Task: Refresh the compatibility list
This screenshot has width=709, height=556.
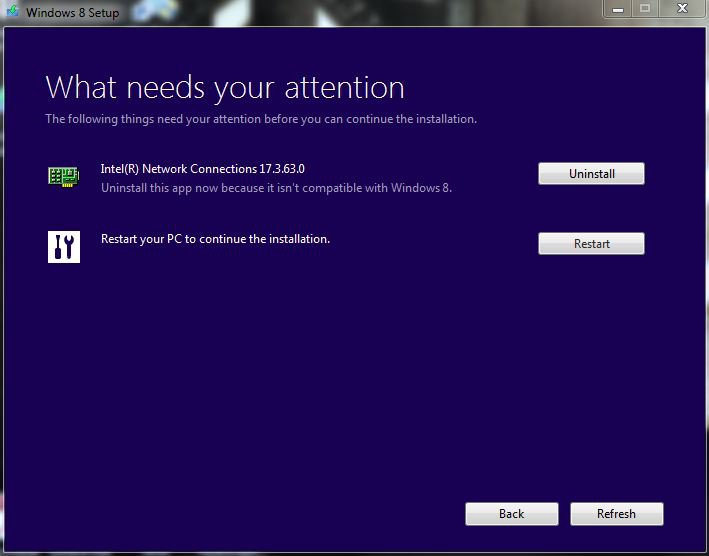Action: click(616, 514)
